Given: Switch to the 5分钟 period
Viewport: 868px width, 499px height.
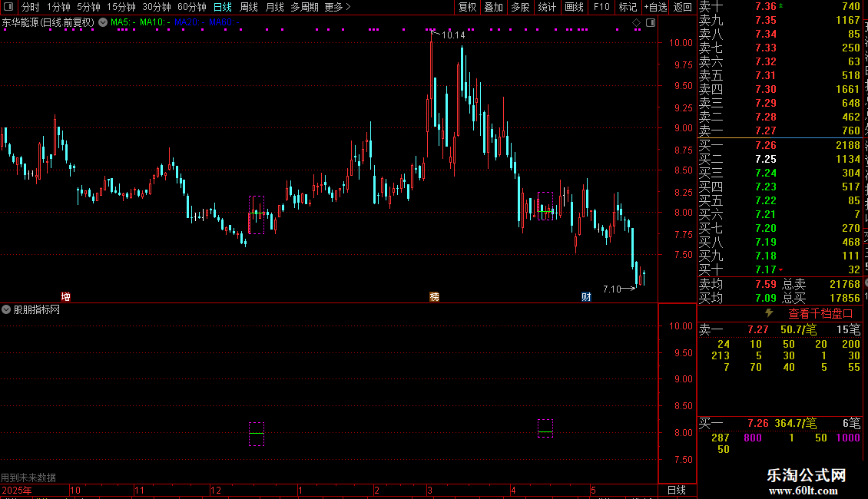Looking at the screenshot, I should tap(88, 7).
